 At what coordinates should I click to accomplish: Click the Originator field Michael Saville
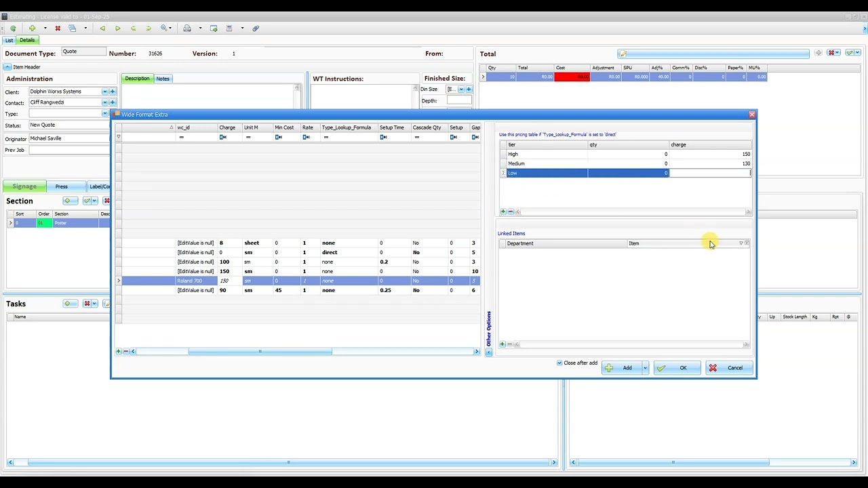[68, 138]
